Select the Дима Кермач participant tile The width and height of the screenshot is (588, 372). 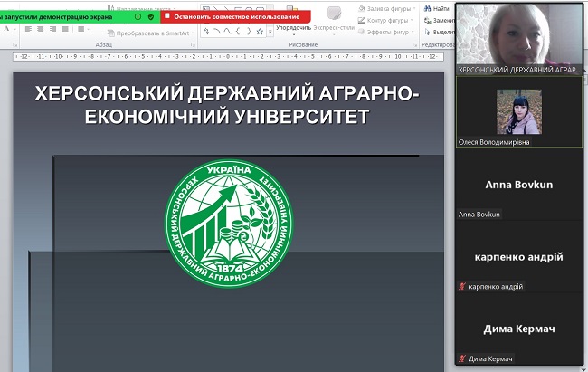(519, 329)
